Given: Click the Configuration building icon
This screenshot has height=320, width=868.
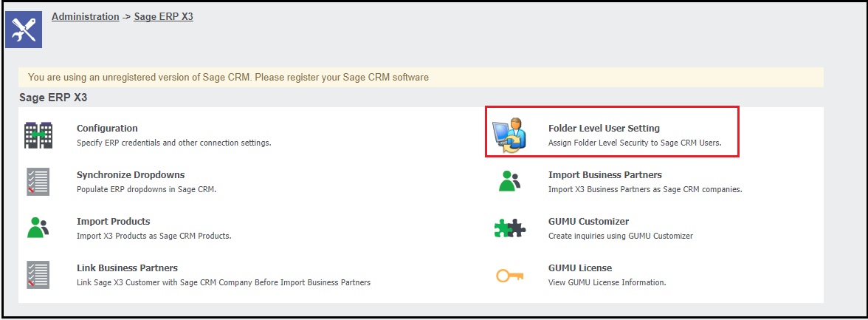Looking at the screenshot, I should tap(38, 135).
